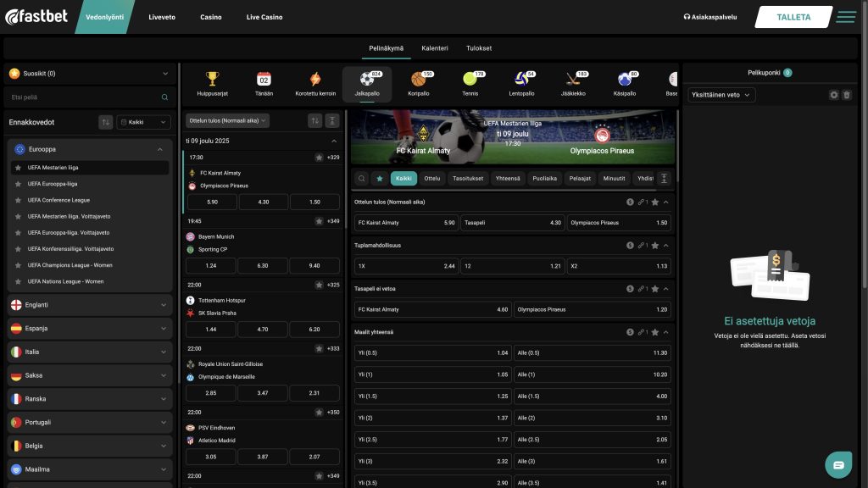Click the sort arrows next to Ennakkovedot
The image size is (868, 488).
106,122
